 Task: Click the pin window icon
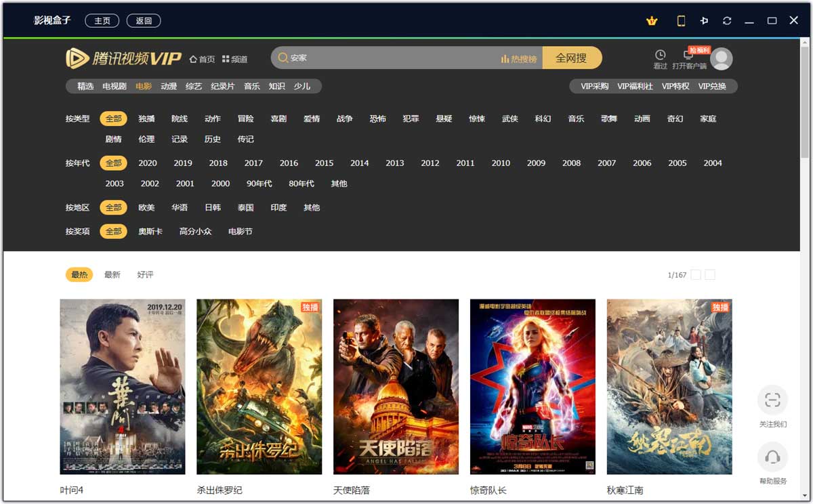[704, 21]
